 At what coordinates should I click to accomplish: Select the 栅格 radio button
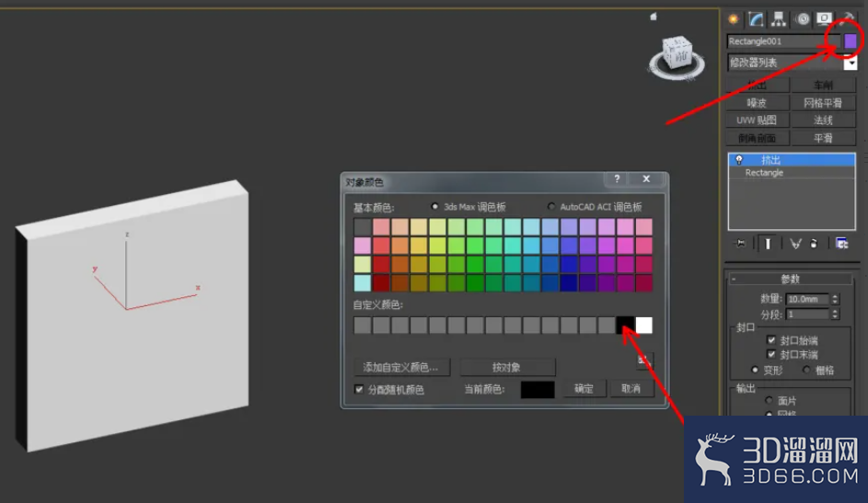tap(806, 370)
